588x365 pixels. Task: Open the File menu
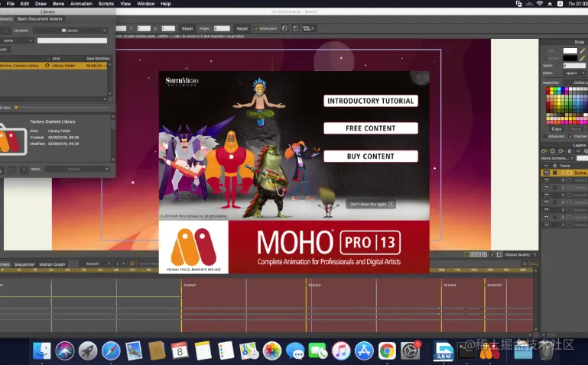pos(11,4)
